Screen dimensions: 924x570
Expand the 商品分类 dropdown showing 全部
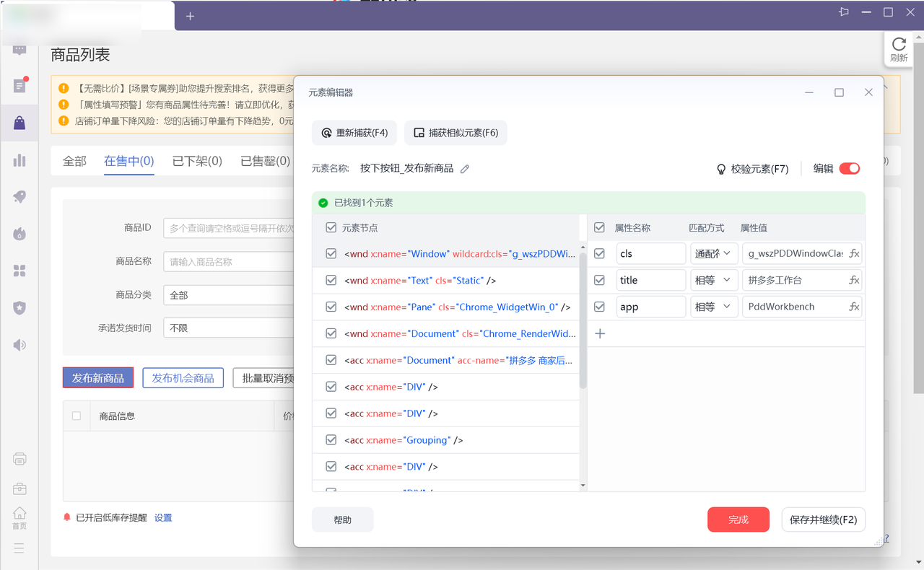pos(228,295)
